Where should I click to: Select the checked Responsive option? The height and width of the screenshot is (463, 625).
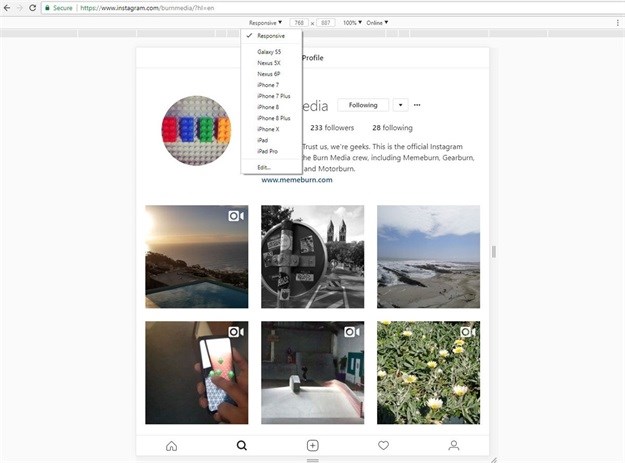[270, 36]
